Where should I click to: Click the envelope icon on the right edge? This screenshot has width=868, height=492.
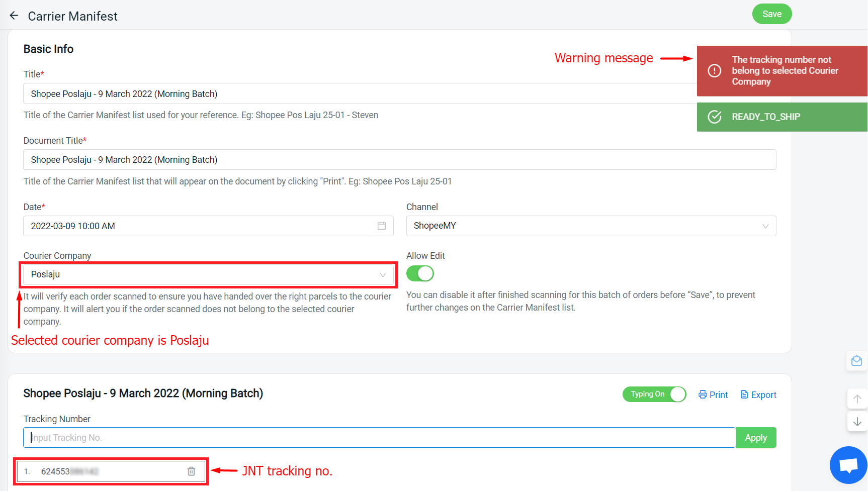click(856, 361)
